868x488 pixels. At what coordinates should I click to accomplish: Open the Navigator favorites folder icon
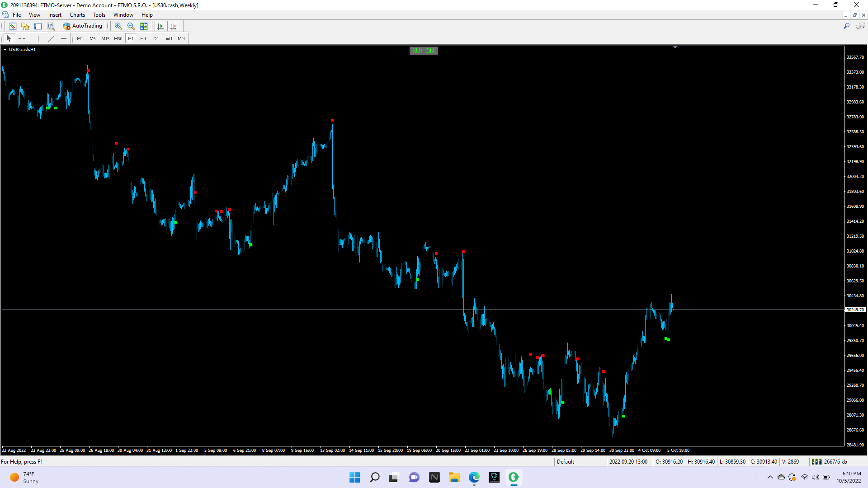coord(25,26)
